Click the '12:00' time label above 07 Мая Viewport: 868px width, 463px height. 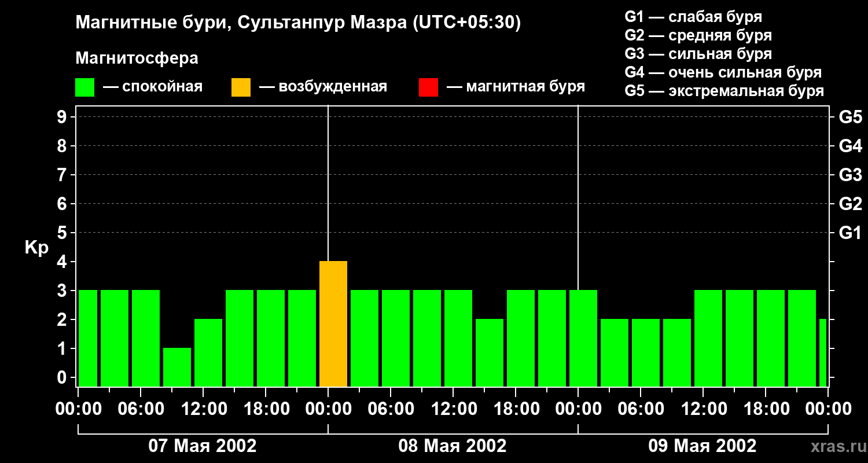pos(203,409)
